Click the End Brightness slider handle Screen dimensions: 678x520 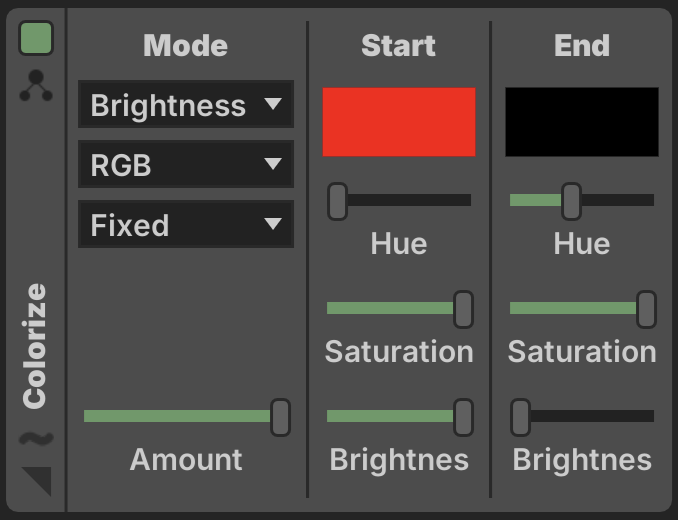pyautogui.click(x=521, y=417)
